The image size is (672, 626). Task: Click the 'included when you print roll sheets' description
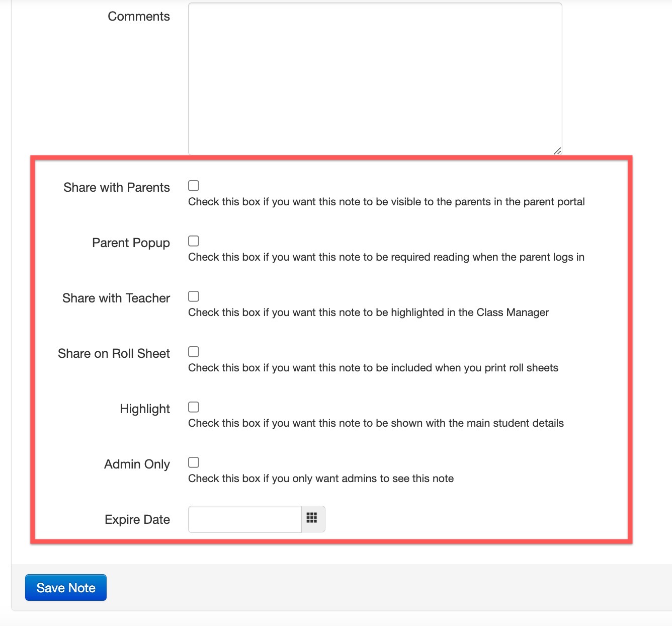(x=373, y=368)
